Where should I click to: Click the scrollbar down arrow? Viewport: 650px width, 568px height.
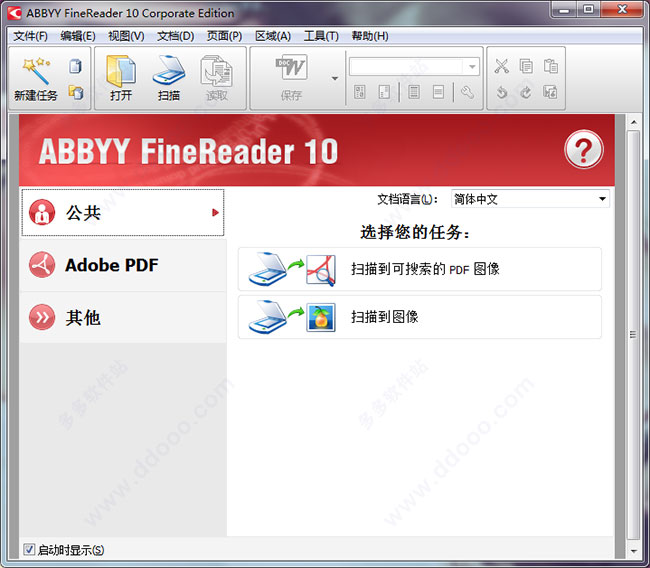[633, 551]
